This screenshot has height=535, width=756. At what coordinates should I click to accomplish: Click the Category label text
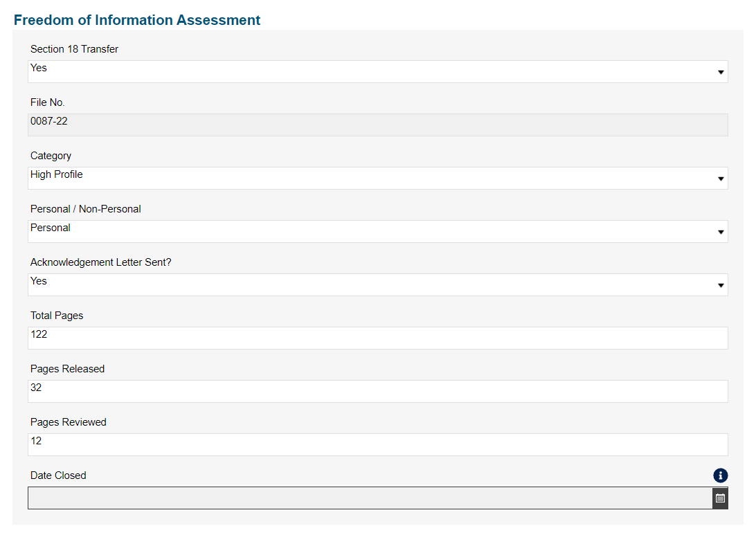point(51,156)
